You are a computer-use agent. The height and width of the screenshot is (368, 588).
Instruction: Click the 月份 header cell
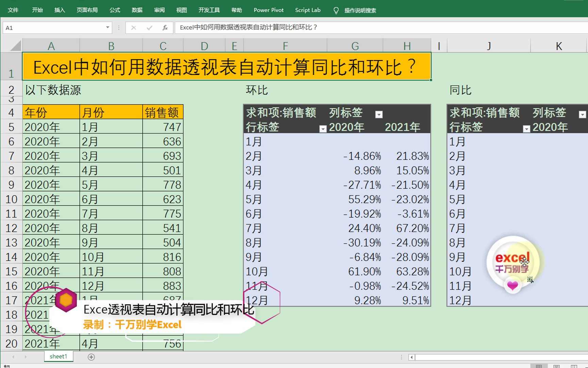[111, 112]
